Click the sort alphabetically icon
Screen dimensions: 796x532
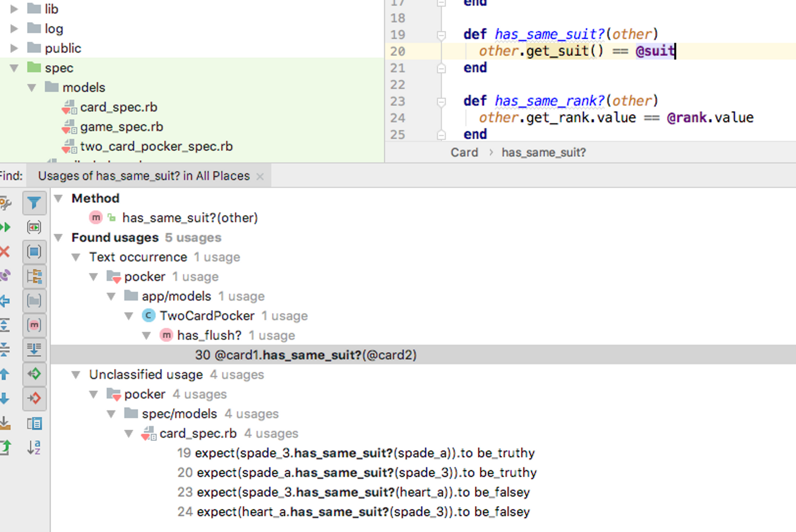(34, 447)
